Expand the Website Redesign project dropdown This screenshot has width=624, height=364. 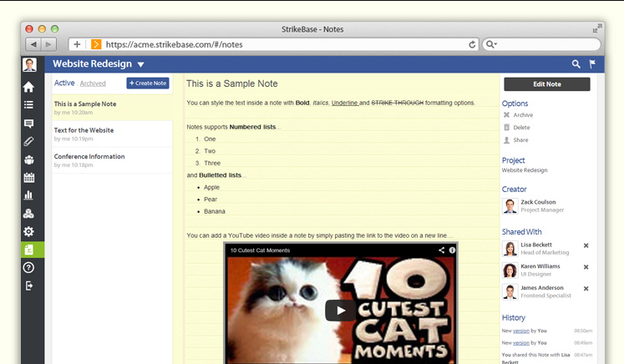(x=140, y=65)
